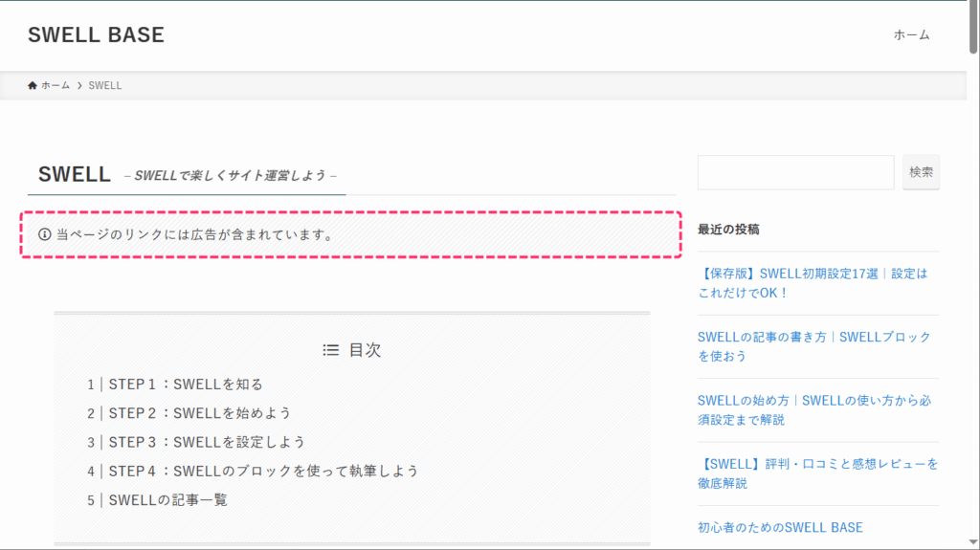This screenshot has height=550, width=980.
Task: Click the 最近の投稿 sidebar heading
Action: click(728, 230)
